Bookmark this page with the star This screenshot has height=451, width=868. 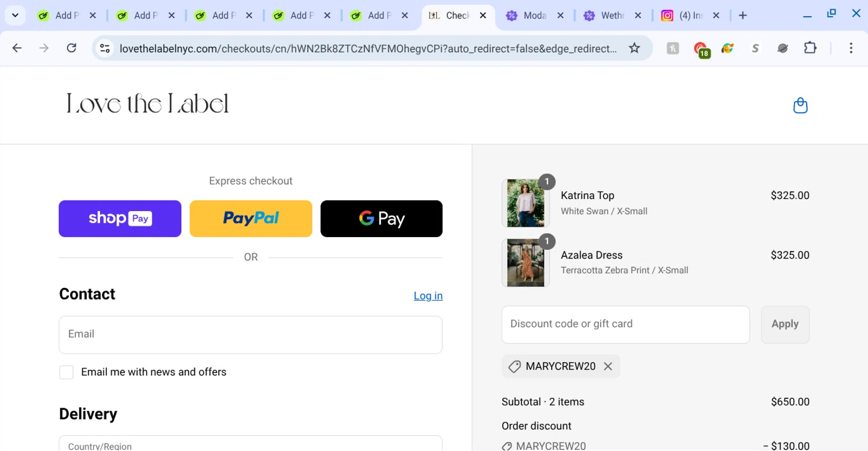(x=634, y=48)
